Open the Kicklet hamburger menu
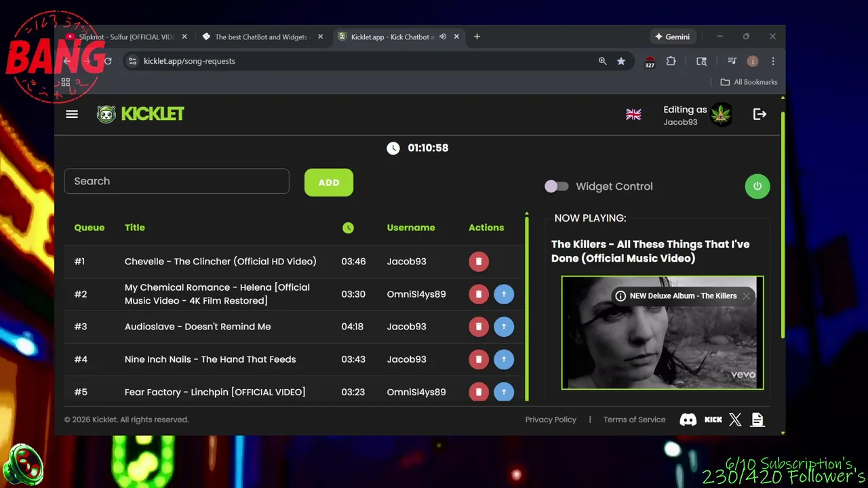 tap(72, 114)
